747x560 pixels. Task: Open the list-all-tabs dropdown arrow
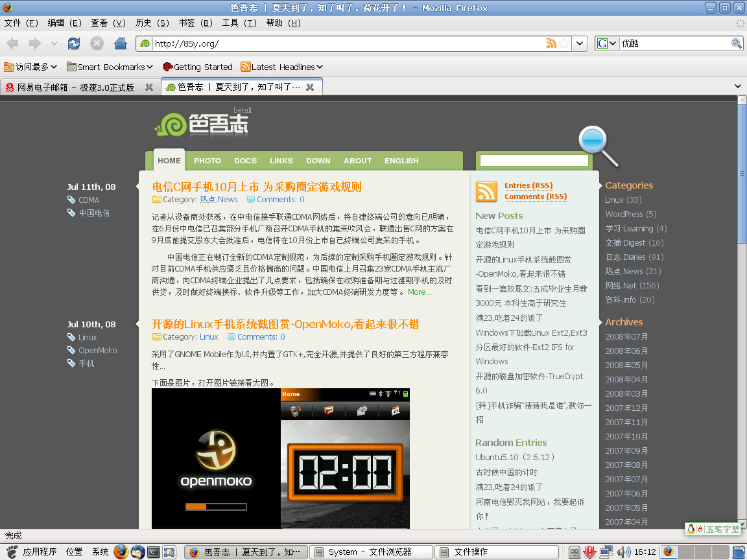[x=737, y=86]
